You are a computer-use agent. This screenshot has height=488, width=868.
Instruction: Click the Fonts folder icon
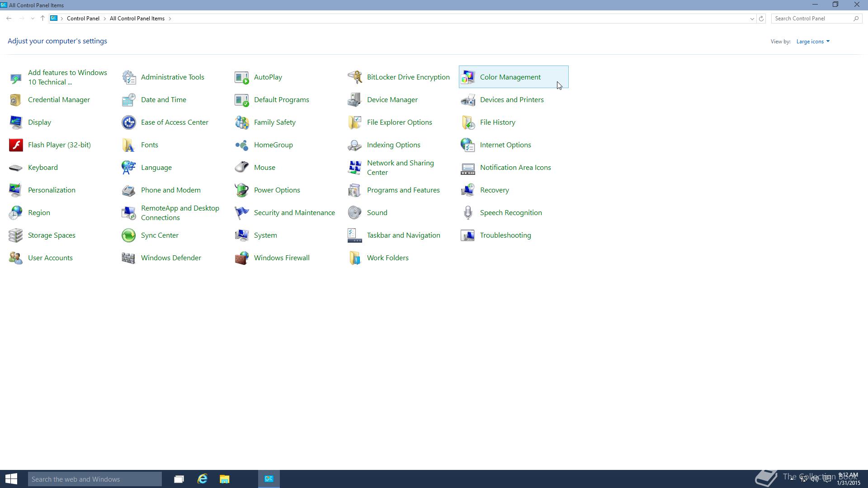(x=129, y=145)
